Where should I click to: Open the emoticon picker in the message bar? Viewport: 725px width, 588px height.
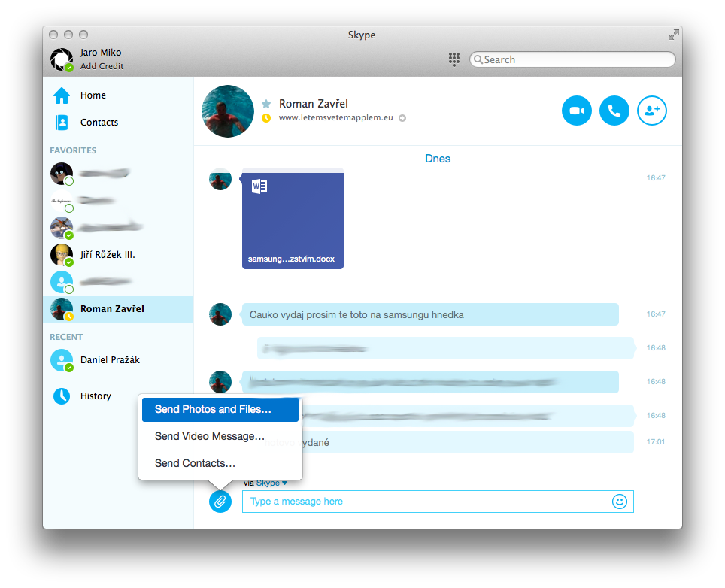(x=619, y=501)
